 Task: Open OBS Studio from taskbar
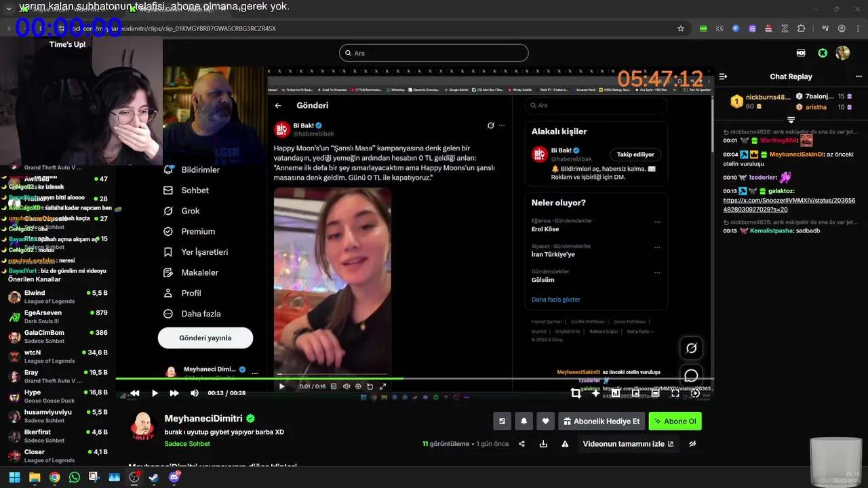[134, 477]
